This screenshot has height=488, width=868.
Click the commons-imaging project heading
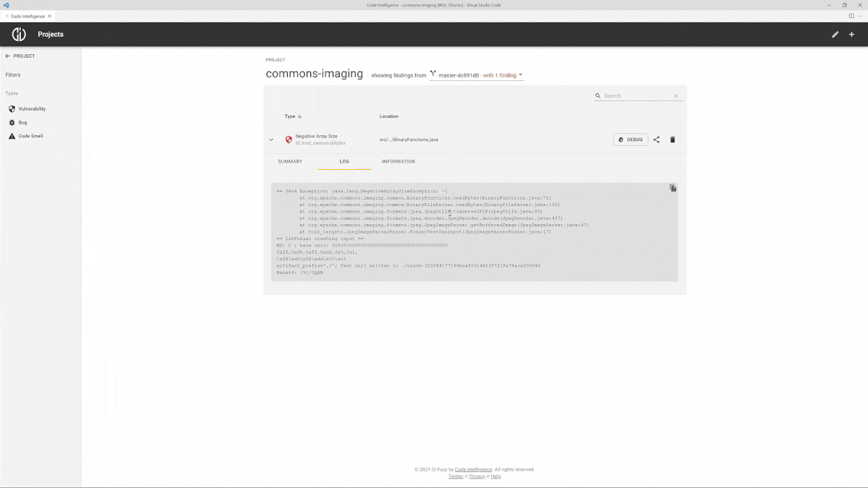pos(315,74)
